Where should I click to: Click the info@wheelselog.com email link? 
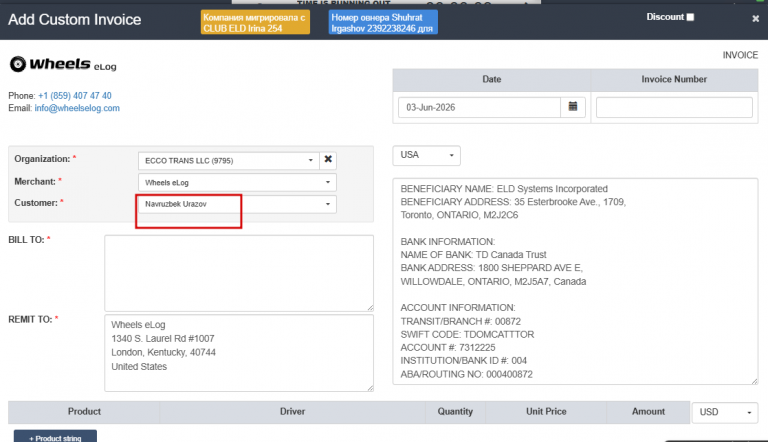click(x=77, y=108)
